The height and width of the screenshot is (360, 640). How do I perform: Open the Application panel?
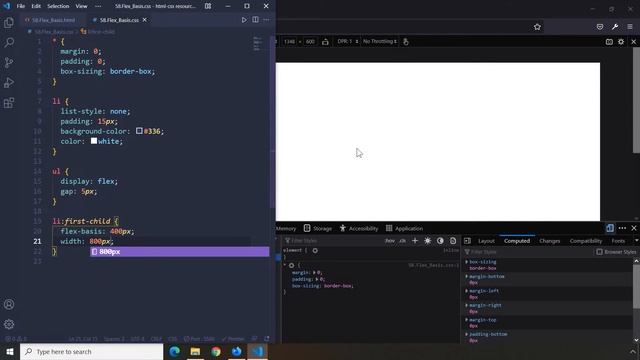(x=404, y=228)
